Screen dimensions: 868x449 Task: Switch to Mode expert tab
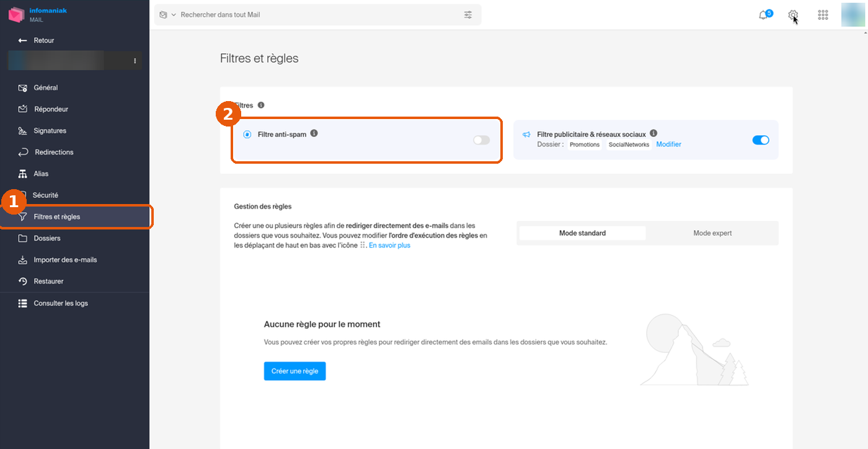pyautogui.click(x=712, y=233)
